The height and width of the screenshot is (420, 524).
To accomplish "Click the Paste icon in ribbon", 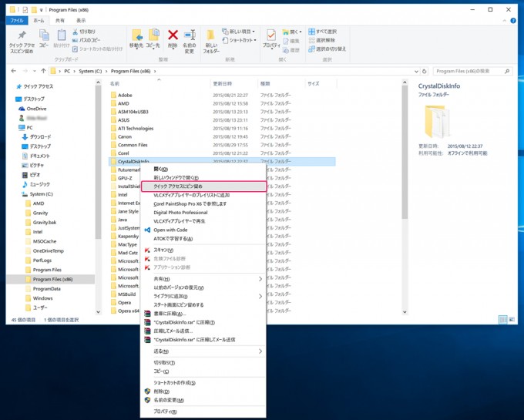I will [62, 35].
